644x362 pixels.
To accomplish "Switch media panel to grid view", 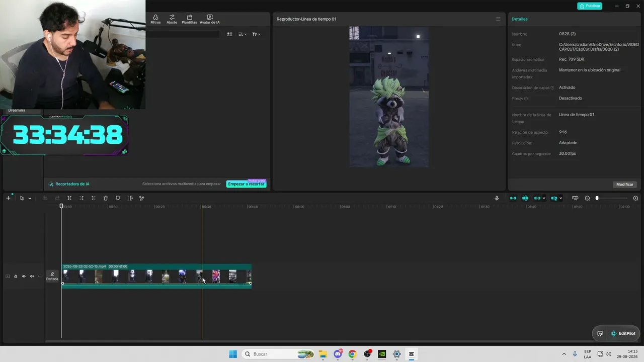I will pyautogui.click(x=229, y=34).
